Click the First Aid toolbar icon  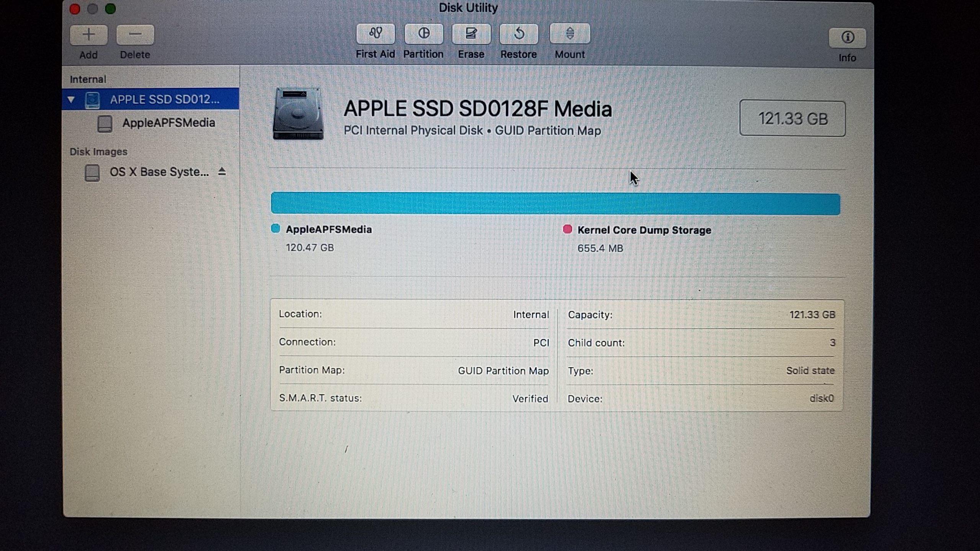(375, 34)
